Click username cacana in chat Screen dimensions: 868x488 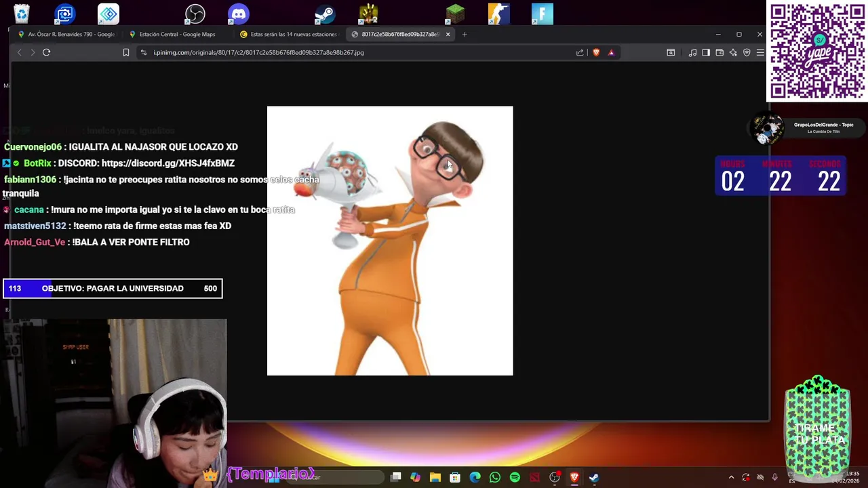[28, 209]
